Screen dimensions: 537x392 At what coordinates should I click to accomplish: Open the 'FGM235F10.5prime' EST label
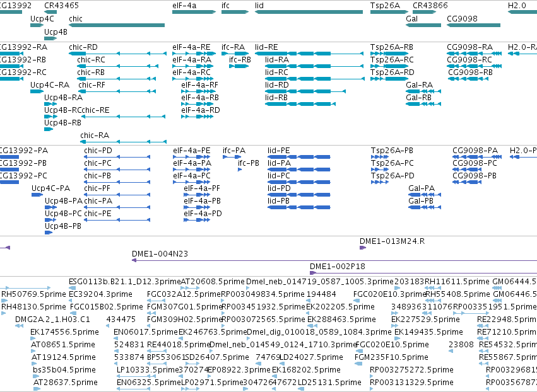coord(391,357)
